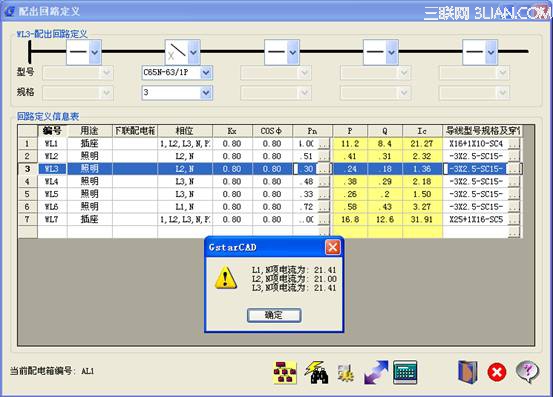Open fifth circuit component symbol dropdown
The width and height of the screenshot is (553, 397).
tap(491, 52)
